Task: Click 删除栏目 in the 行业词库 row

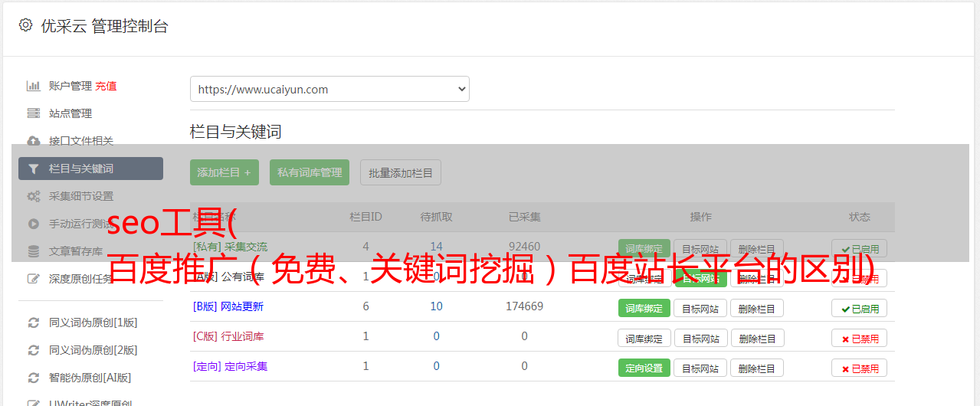Action: pyautogui.click(x=757, y=338)
